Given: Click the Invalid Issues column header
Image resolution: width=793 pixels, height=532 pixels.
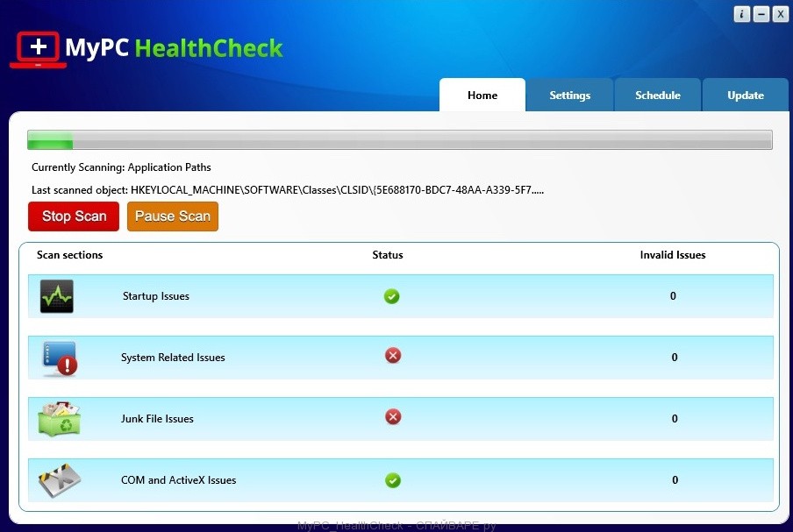Looking at the screenshot, I should 673,255.
